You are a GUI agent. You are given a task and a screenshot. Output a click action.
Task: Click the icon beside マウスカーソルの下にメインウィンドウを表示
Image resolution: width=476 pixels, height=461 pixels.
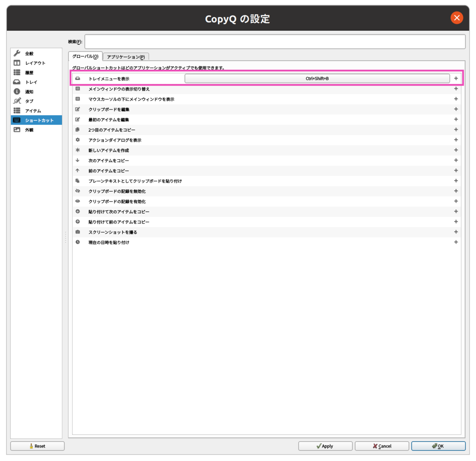coord(78,99)
